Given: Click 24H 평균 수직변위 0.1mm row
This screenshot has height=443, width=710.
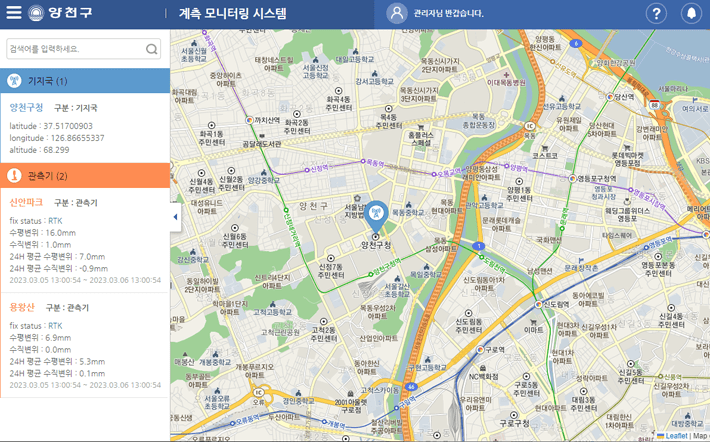Looking at the screenshot, I should tap(57, 374).
